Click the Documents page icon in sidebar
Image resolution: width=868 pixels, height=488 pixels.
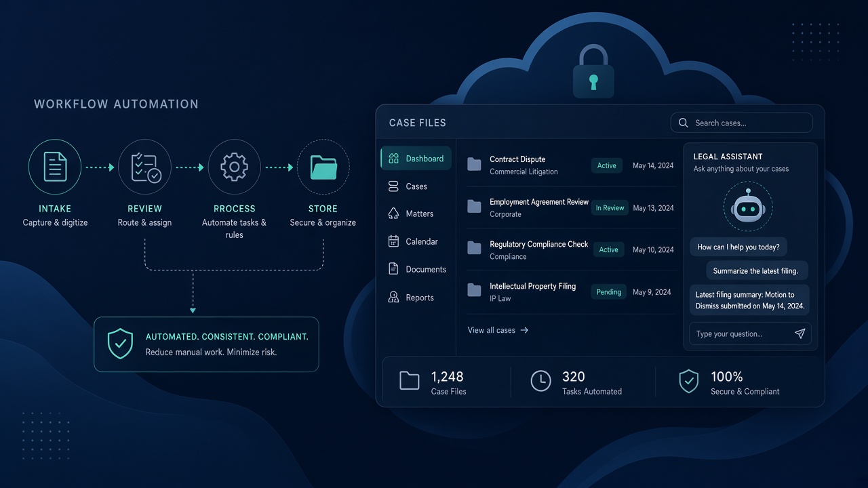pos(393,269)
